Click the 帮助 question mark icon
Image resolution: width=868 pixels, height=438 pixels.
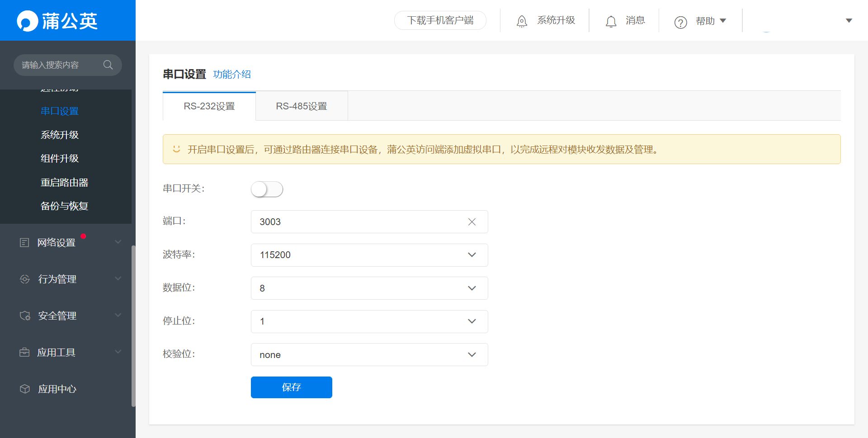point(680,22)
